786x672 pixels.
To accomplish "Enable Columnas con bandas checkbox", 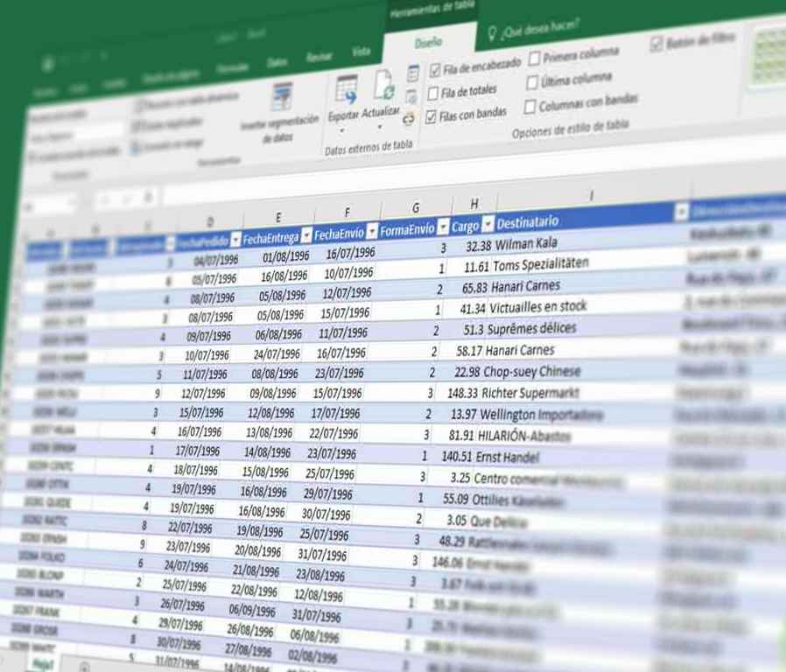I will (530, 108).
